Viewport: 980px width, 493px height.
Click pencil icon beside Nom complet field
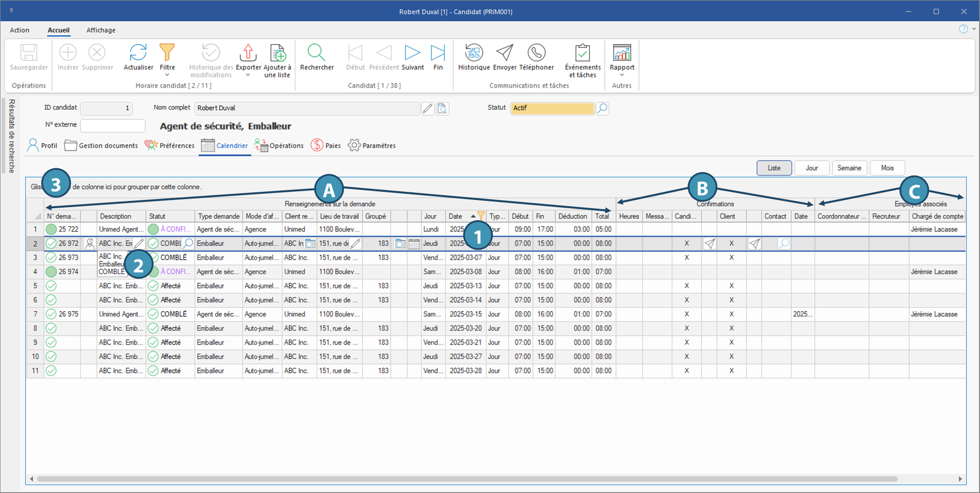(x=427, y=108)
